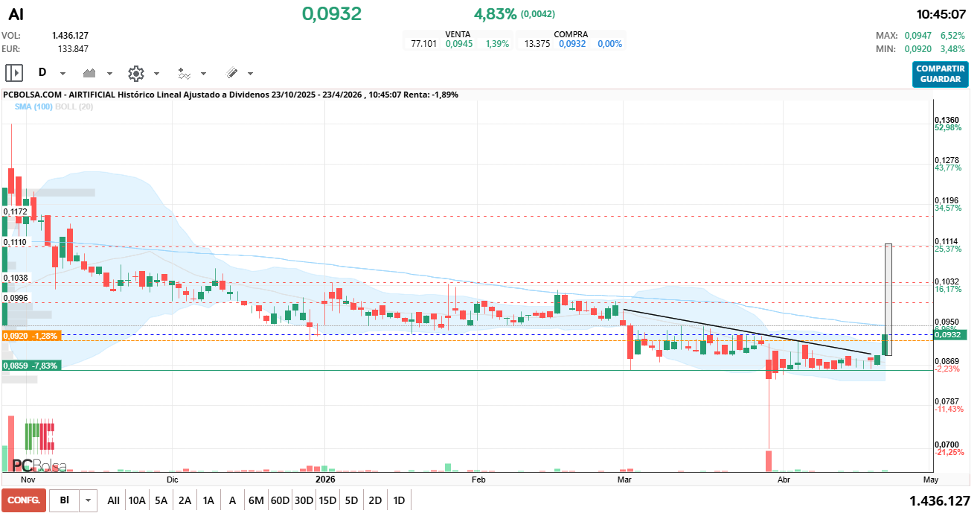
Task: Toggle the SMA (100) indicator label
Action: pyautogui.click(x=33, y=106)
